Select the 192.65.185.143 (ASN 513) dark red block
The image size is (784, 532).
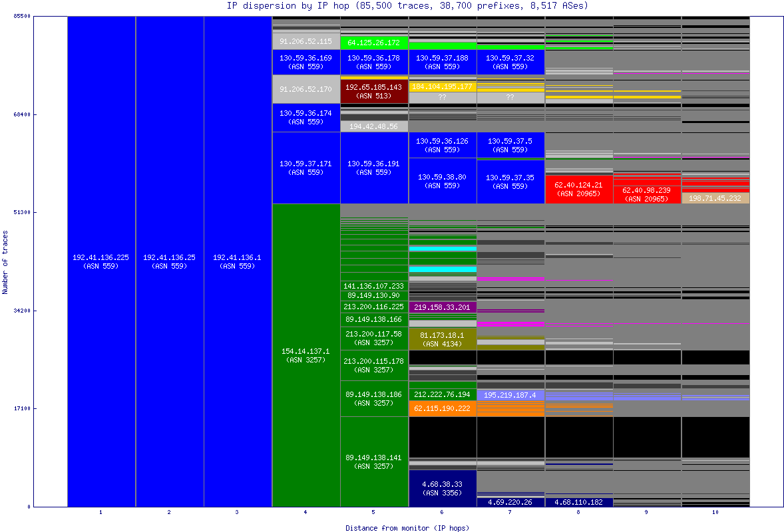click(x=375, y=90)
